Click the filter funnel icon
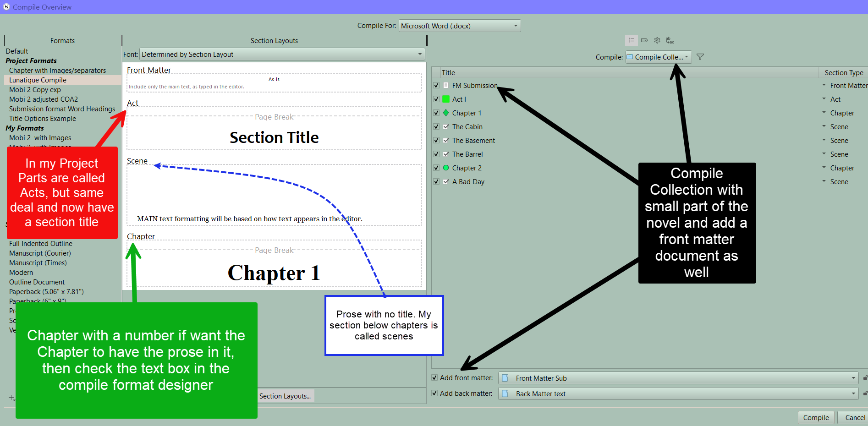 [700, 57]
